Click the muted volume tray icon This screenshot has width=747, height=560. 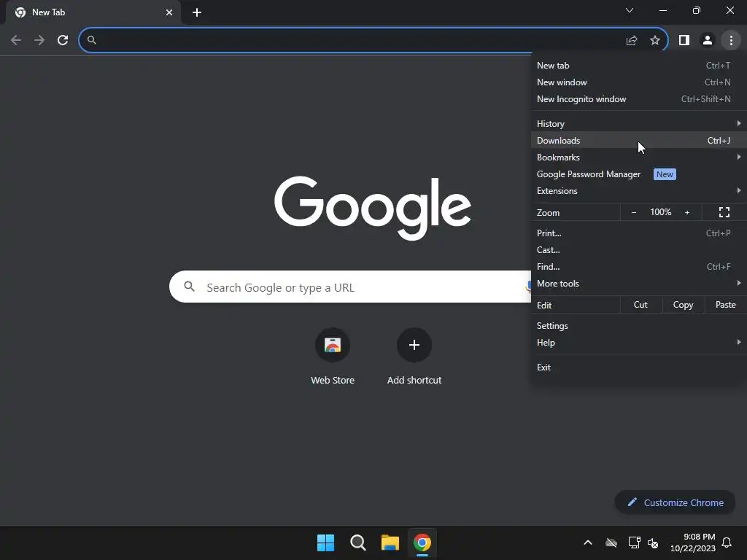653,542
